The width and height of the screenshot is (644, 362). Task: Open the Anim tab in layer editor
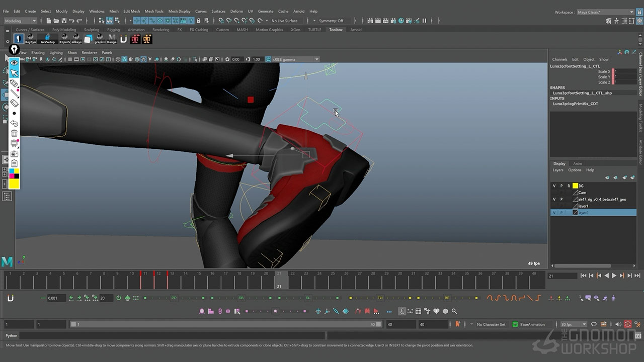(578, 163)
